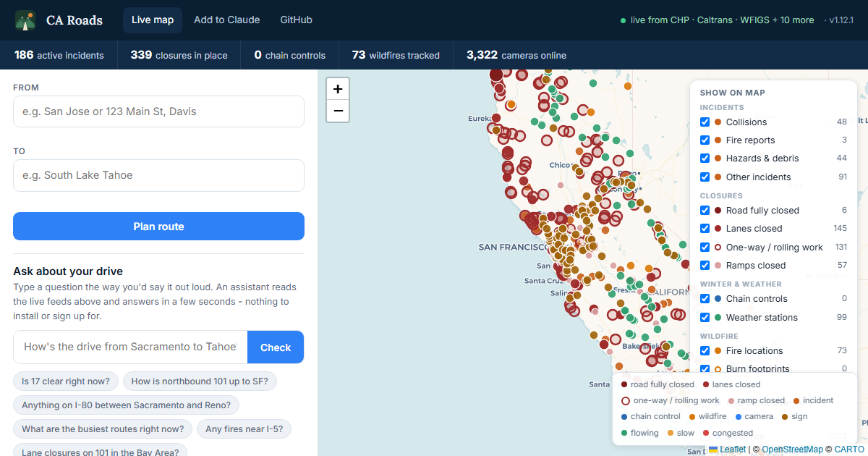Select the 'Is 17 clear right now?' suggestion
Image resolution: width=868 pixels, height=456 pixels.
click(66, 381)
